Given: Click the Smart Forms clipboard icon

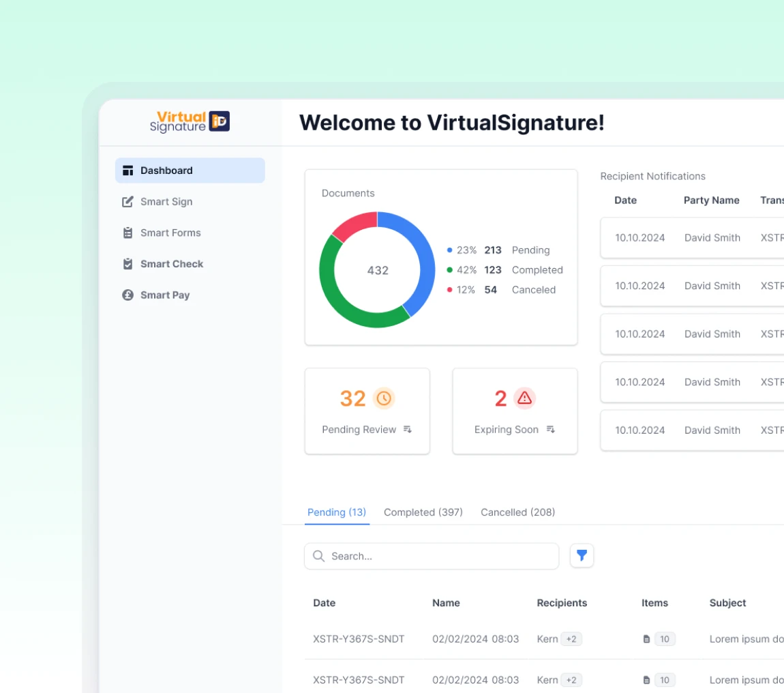Looking at the screenshot, I should [x=128, y=233].
